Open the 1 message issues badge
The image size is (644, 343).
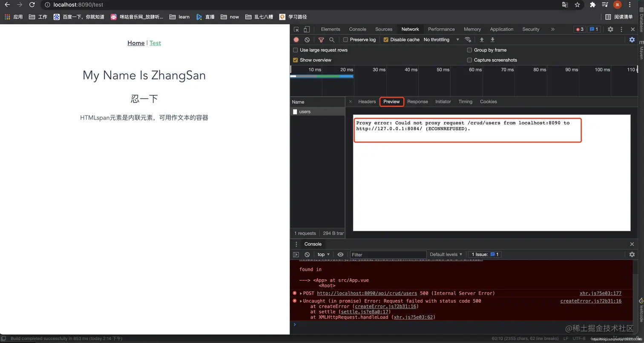coord(594,29)
